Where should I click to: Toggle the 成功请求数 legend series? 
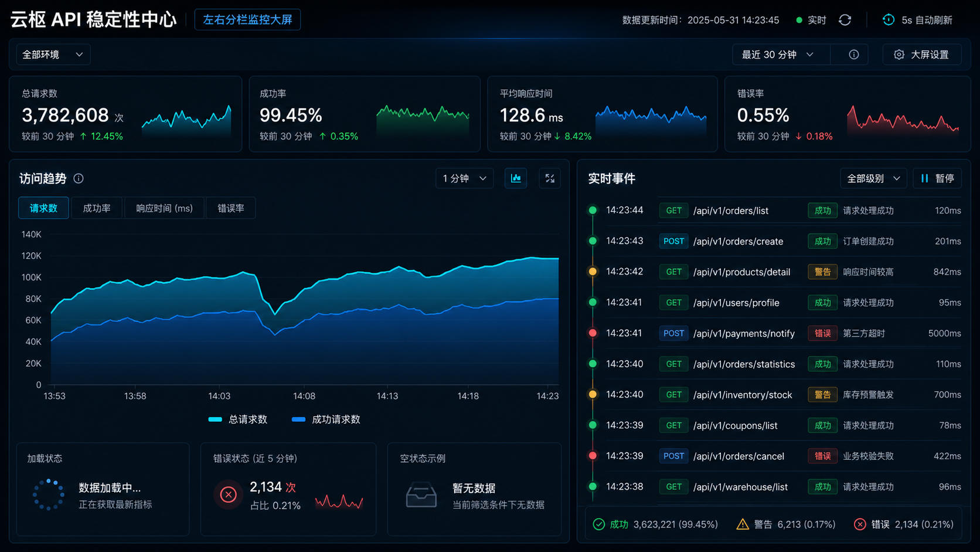(x=326, y=419)
